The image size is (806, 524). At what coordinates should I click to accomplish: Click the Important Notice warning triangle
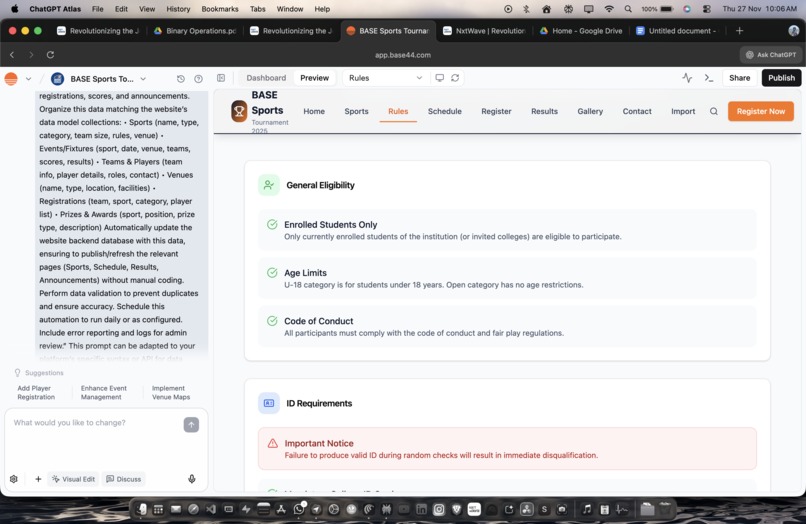click(272, 443)
